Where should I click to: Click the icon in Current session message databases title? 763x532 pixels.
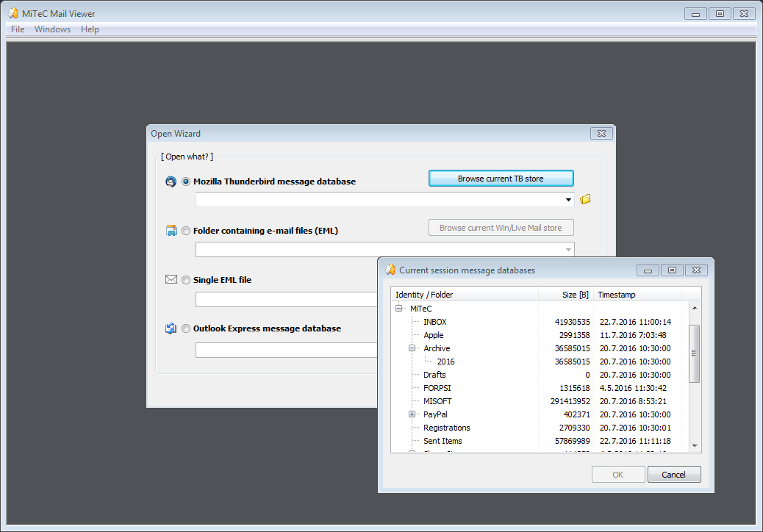[x=390, y=270]
